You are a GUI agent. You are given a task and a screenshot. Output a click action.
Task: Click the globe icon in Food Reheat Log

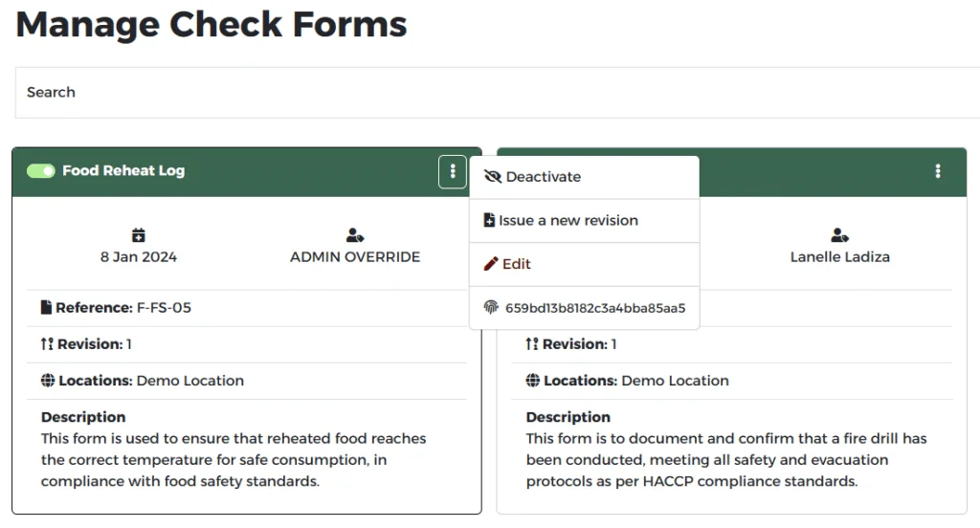click(x=48, y=381)
